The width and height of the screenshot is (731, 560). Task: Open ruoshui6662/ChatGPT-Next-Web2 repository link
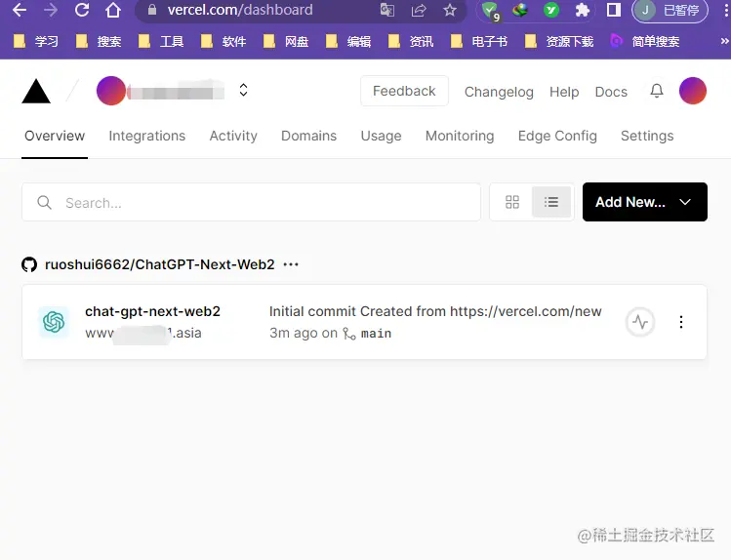point(159,264)
